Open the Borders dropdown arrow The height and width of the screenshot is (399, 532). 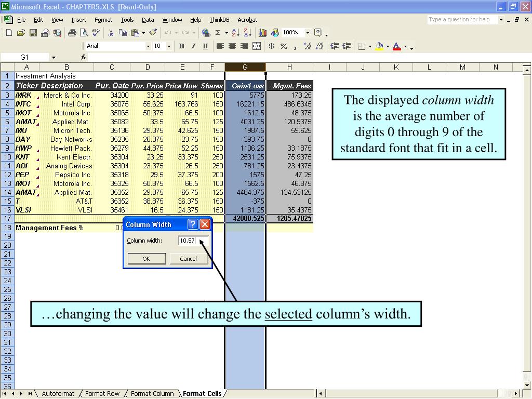click(370, 46)
